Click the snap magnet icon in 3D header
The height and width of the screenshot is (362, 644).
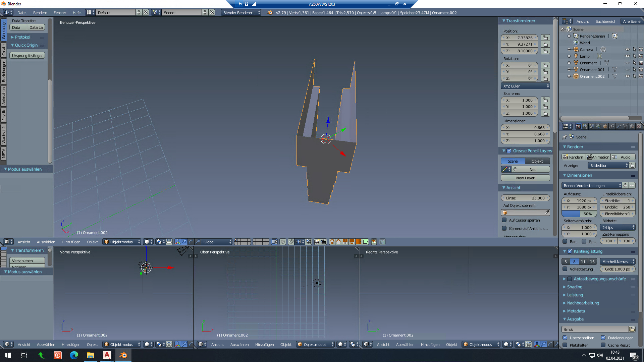tap(291, 242)
